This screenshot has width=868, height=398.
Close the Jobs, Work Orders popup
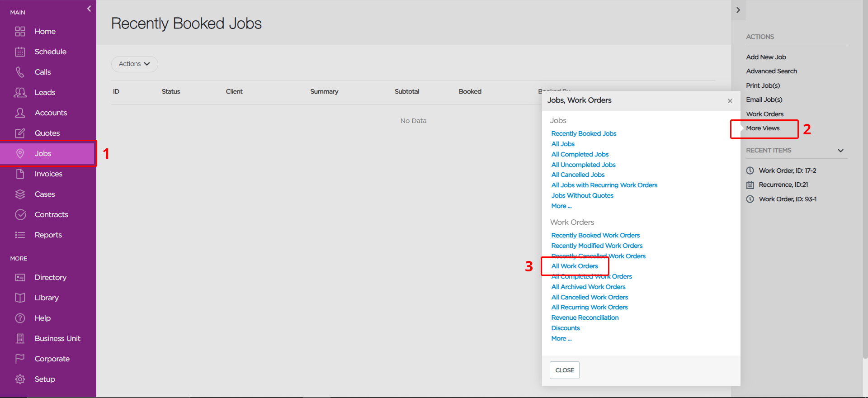[730, 101]
